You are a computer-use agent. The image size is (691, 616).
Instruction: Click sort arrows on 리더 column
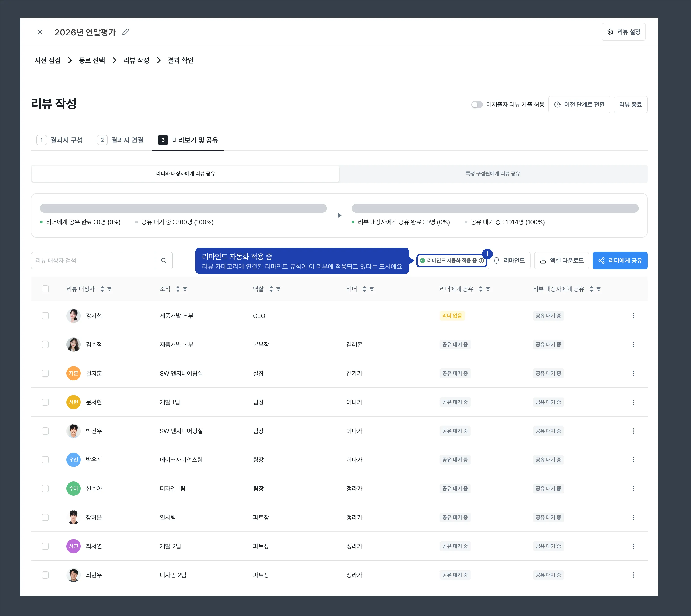(364, 289)
